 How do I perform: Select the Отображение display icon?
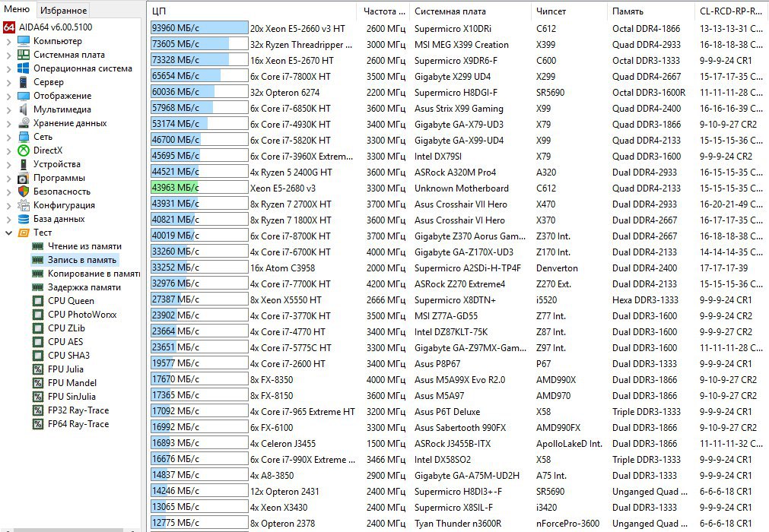[x=23, y=96]
